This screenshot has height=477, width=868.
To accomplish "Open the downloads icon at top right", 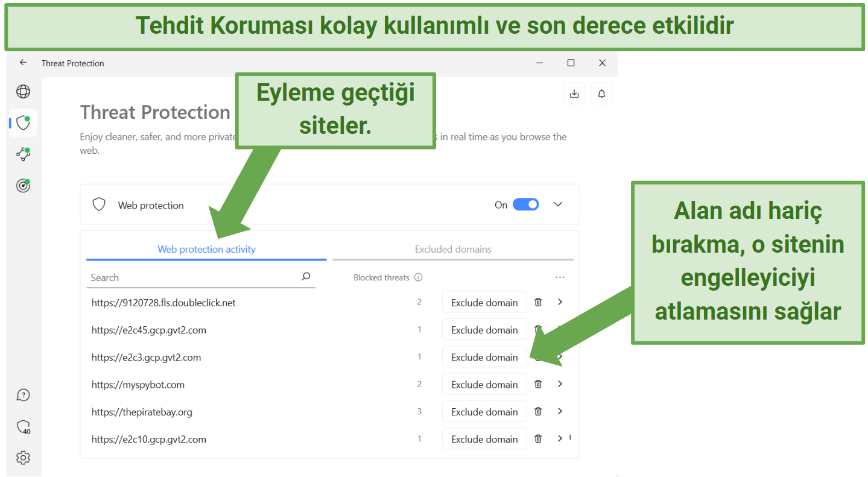I will 574,93.
